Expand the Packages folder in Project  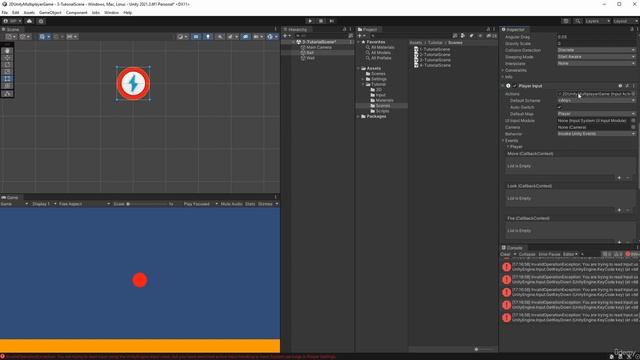[x=359, y=116]
